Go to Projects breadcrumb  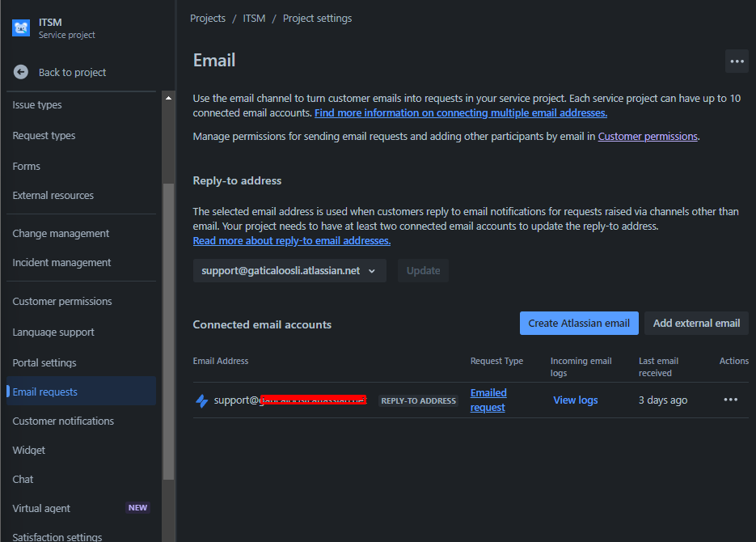[x=207, y=19]
